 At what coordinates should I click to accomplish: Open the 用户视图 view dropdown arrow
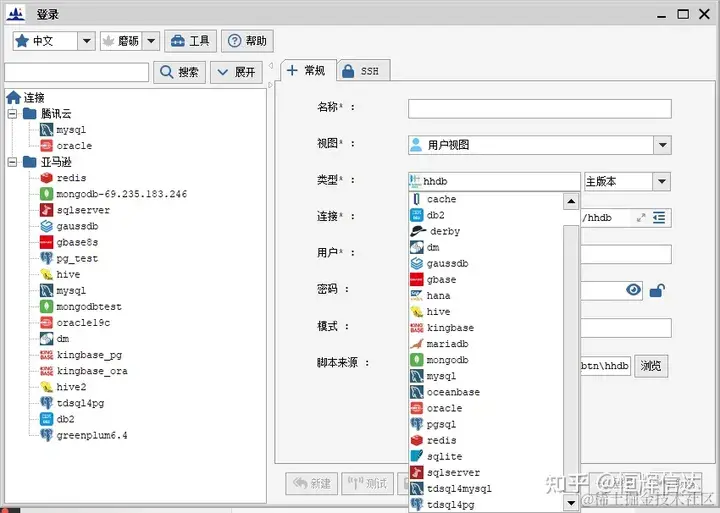[663, 145]
